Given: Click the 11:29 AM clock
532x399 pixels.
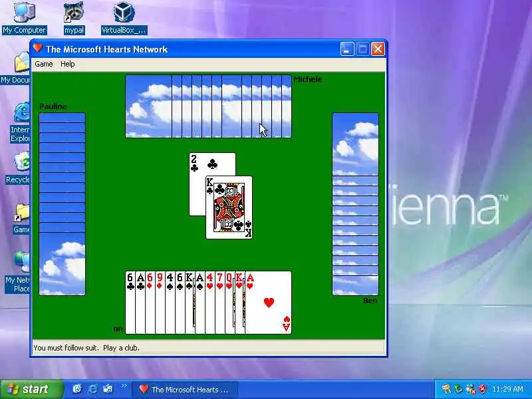Looking at the screenshot, I should click(507, 389).
